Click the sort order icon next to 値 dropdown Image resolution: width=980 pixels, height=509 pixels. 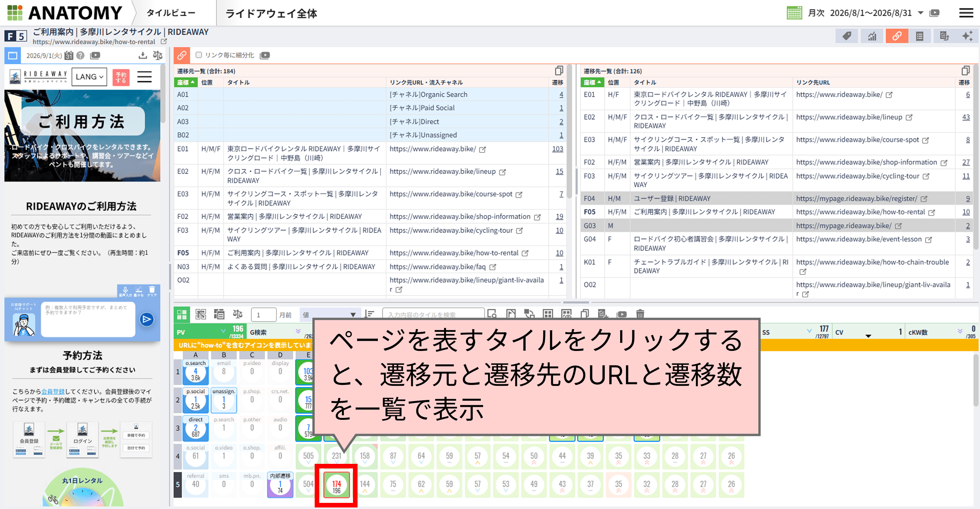coord(369,314)
